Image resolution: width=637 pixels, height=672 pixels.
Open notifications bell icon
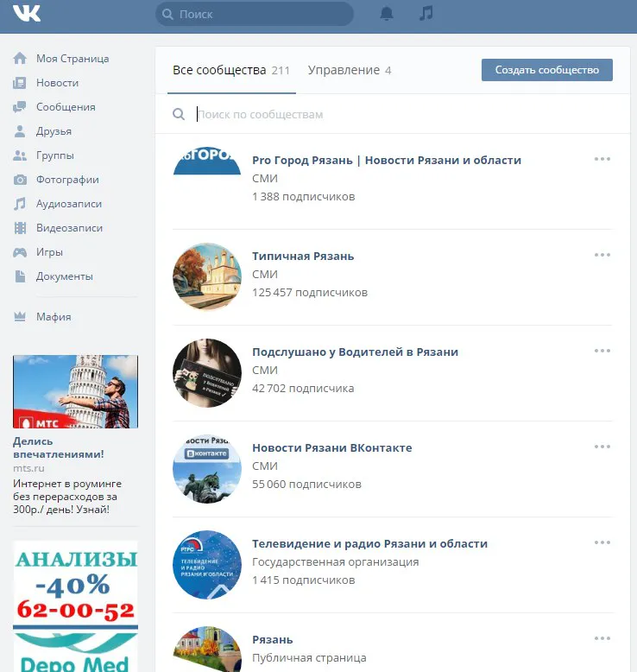[x=387, y=14]
